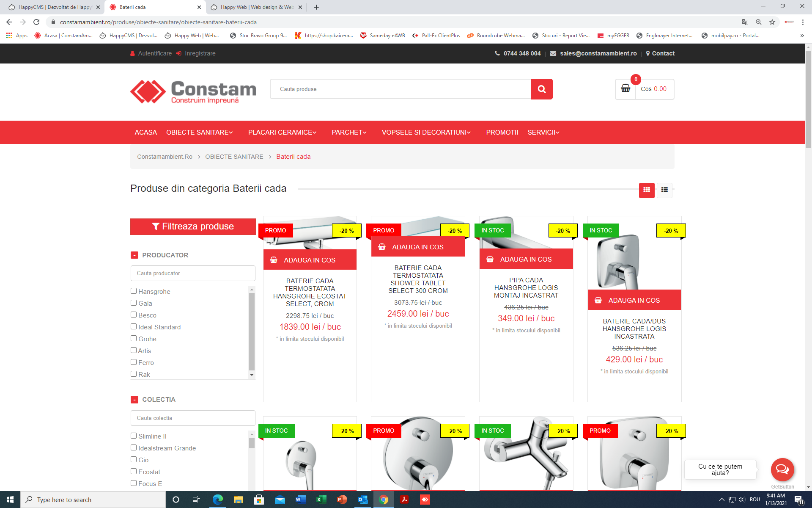Switch to list view layout
Viewport: 812px width, 508px height.
(664, 190)
